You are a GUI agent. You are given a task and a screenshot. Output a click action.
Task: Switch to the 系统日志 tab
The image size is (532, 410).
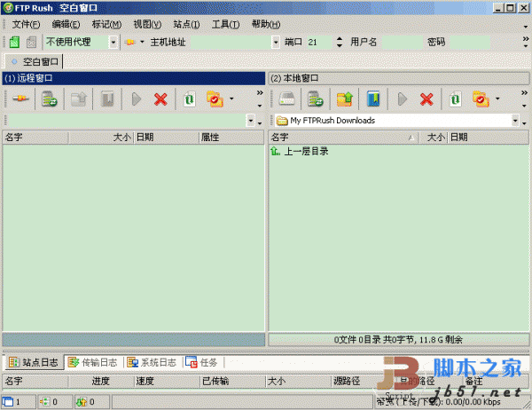pos(152,362)
